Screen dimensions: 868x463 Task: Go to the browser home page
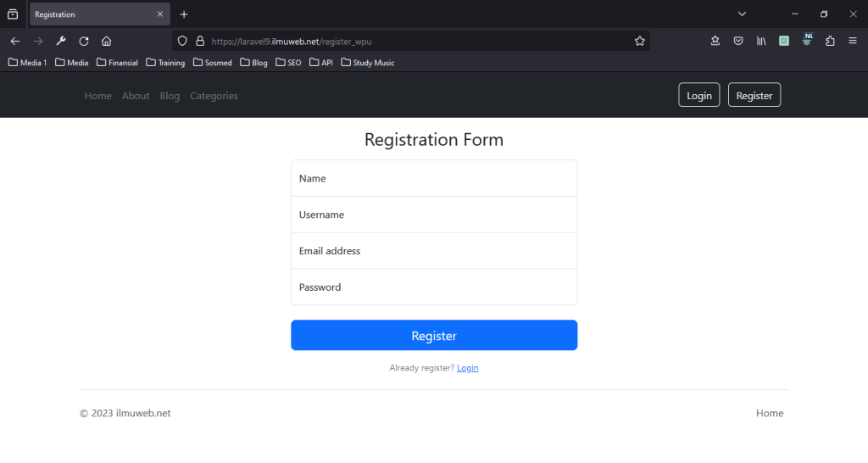106,41
